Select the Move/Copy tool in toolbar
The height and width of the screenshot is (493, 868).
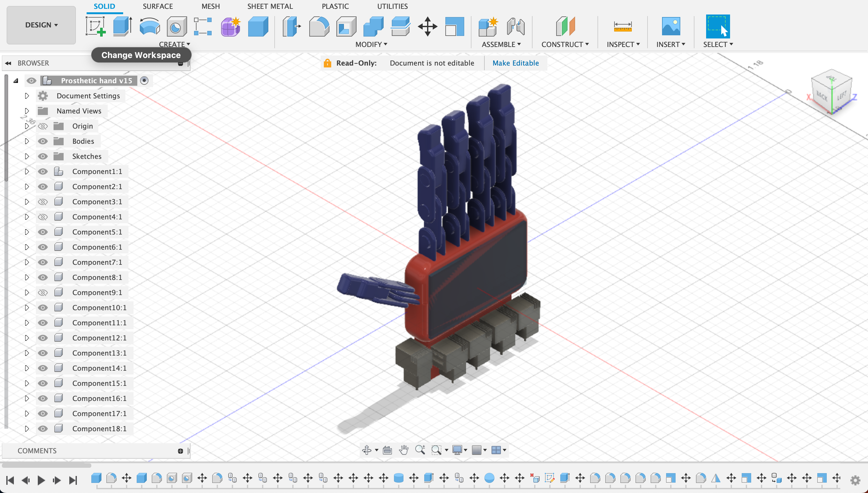point(427,26)
